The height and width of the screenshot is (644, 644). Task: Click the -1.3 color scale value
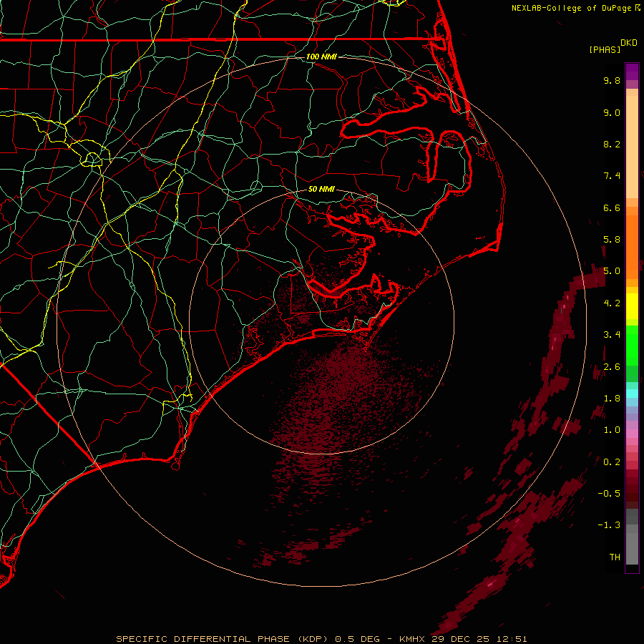(609, 525)
